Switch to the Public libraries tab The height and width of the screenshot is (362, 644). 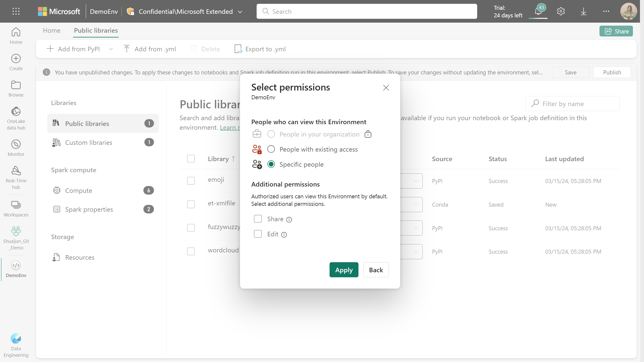tap(96, 30)
